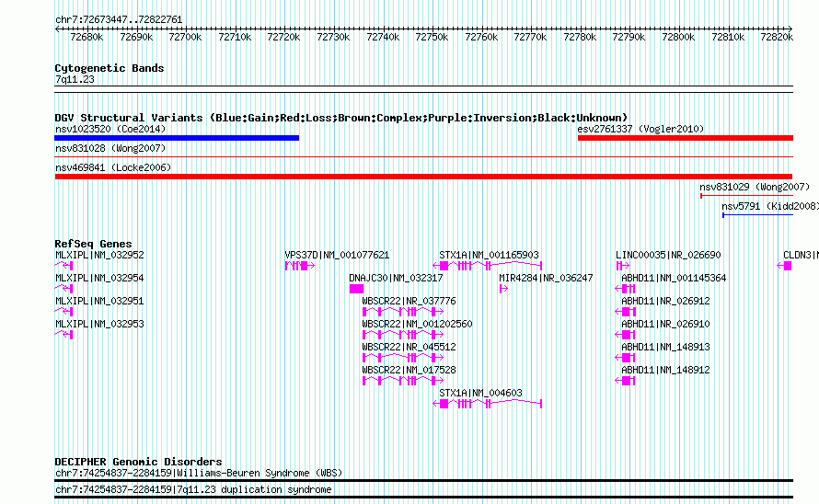
Task: Open the LINC00035|NR_026690 label
Action: pyautogui.click(x=668, y=256)
